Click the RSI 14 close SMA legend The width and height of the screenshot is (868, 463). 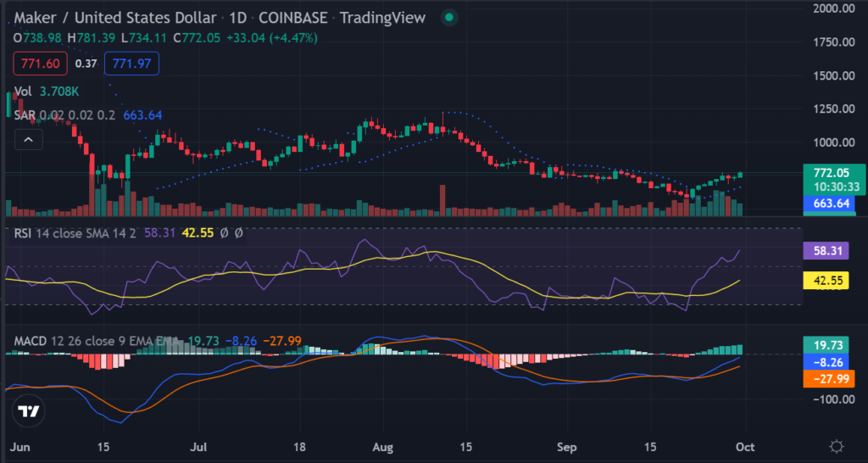pos(75,234)
